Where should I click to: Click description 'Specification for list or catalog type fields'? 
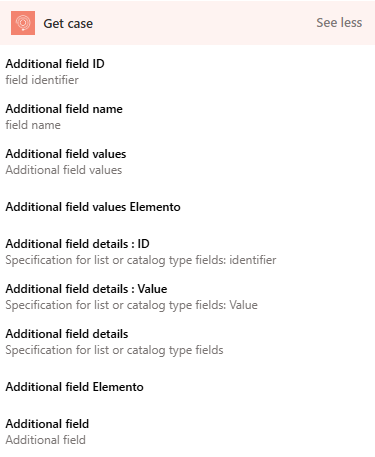coord(114,350)
